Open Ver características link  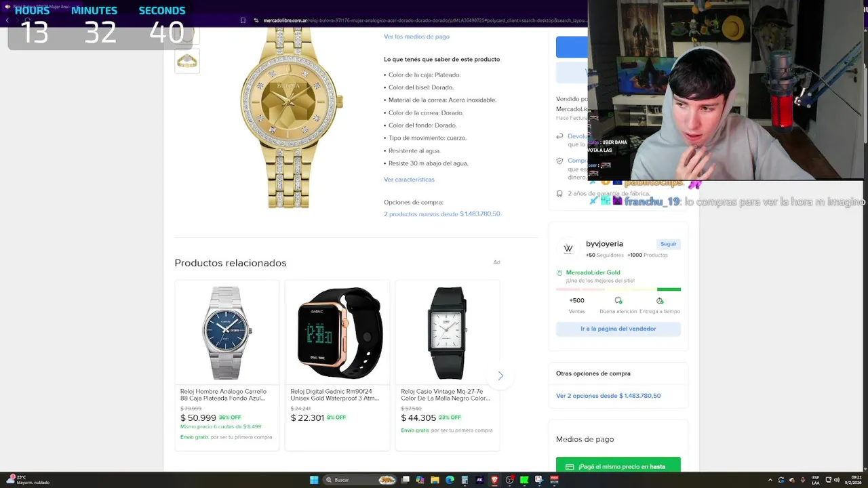pyautogui.click(x=409, y=180)
